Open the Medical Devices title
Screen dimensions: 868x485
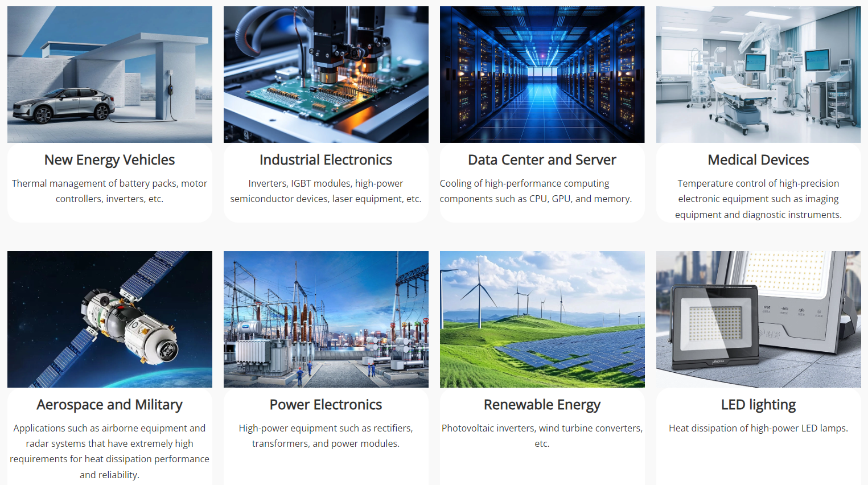[x=759, y=160]
